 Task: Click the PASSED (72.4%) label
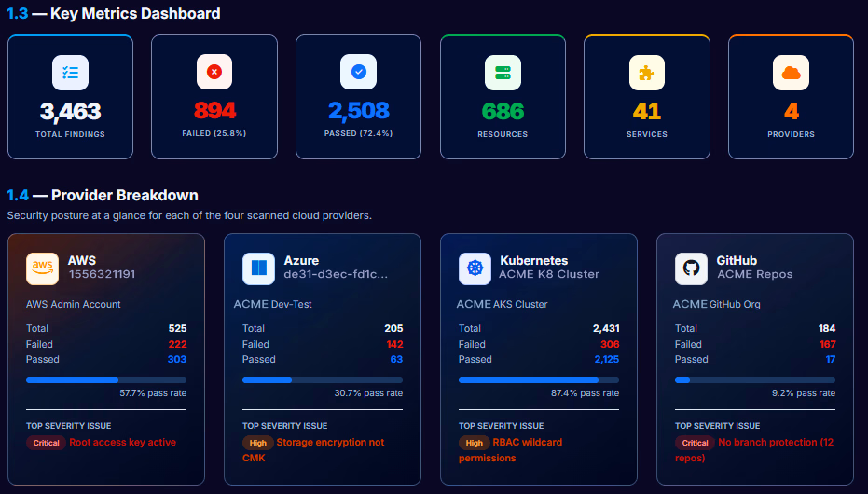click(359, 133)
